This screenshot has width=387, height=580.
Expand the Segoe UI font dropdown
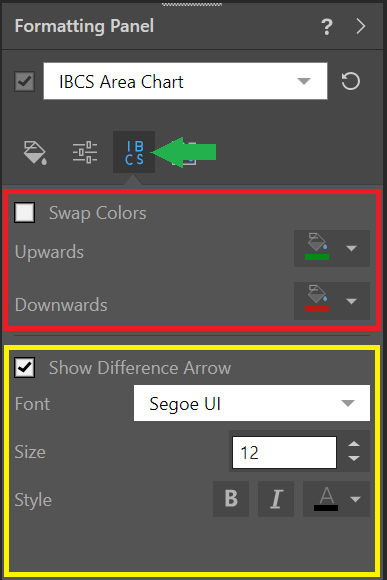[252, 403]
